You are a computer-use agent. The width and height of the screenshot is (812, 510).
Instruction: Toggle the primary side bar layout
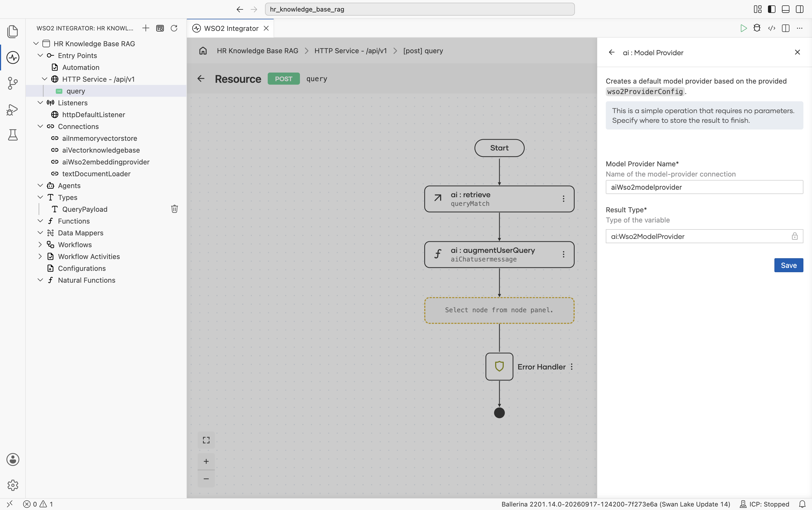(771, 9)
